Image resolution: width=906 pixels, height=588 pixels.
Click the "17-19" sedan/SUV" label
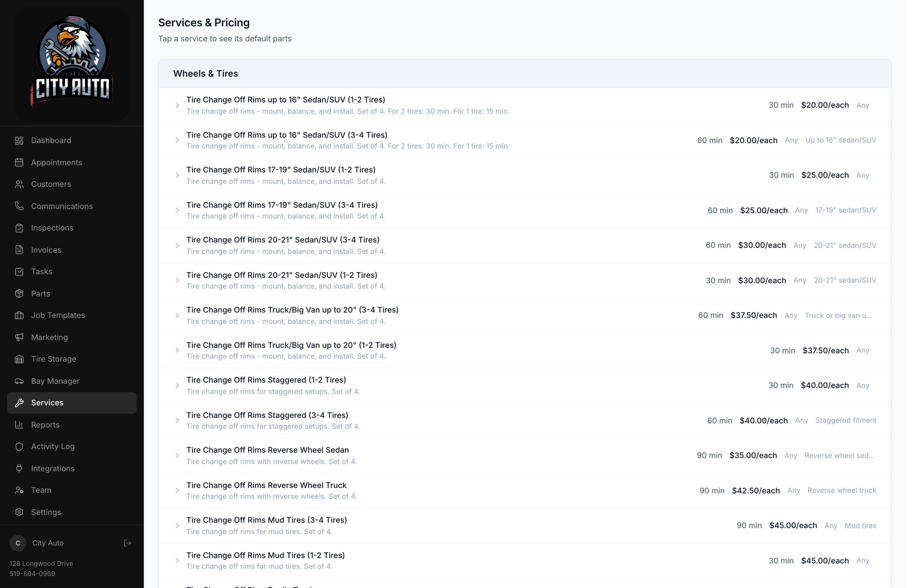click(846, 210)
